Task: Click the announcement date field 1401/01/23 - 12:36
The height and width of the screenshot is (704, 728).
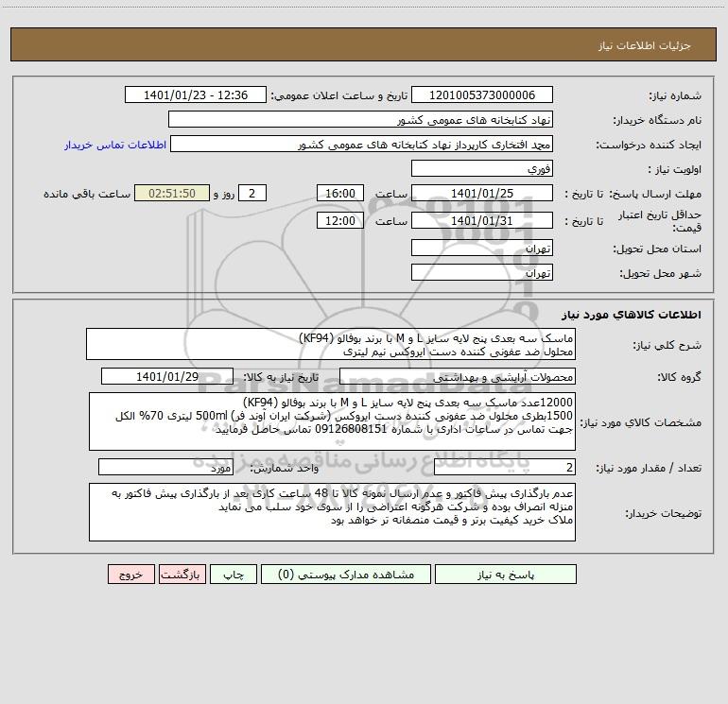Action: point(196,94)
